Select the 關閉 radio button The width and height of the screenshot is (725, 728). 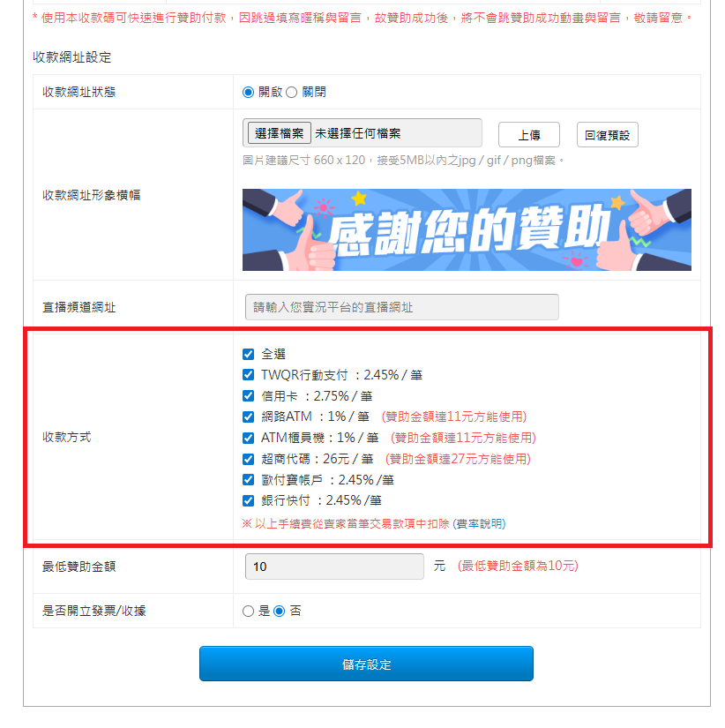click(x=291, y=93)
